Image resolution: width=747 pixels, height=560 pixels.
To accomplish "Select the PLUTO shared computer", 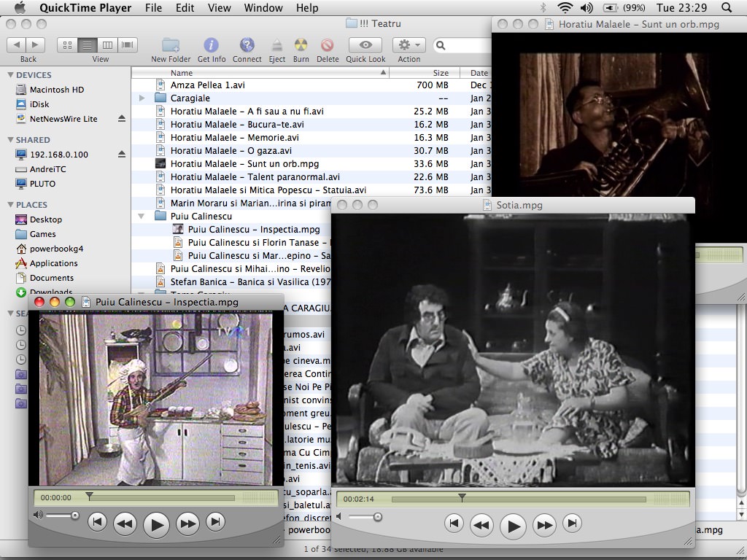I will (x=42, y=184).
